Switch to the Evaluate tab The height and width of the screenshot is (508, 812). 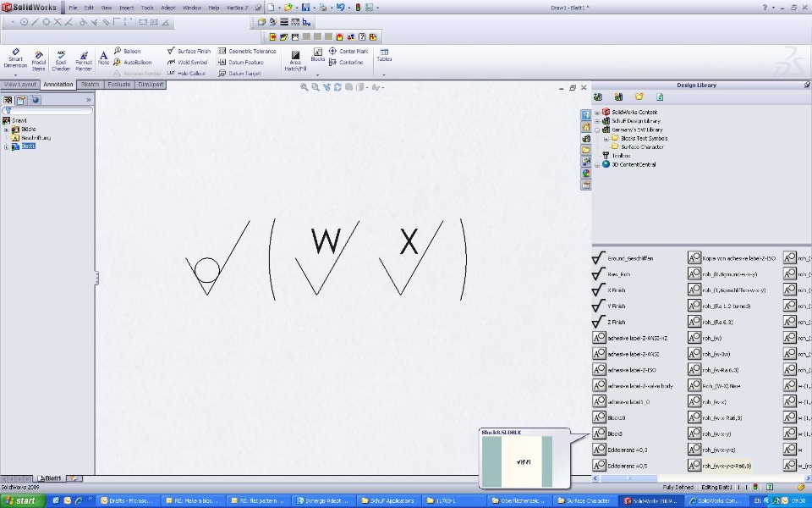(118, 84)
